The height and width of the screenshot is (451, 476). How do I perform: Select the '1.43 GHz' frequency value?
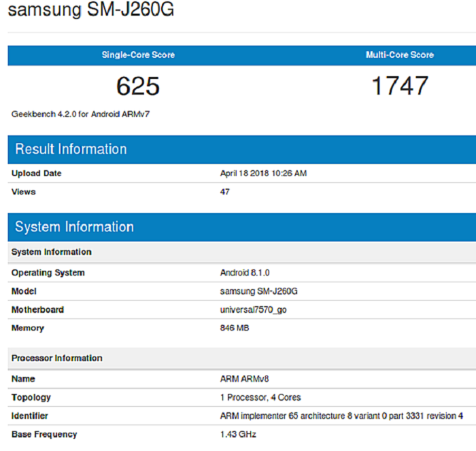[x=238, y=434]
